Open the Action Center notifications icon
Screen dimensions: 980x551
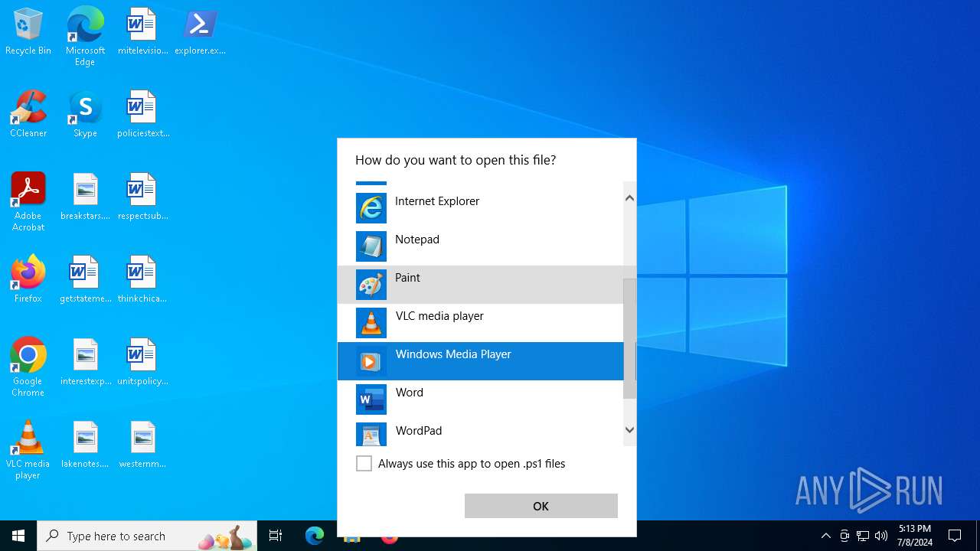pos(955,536)
